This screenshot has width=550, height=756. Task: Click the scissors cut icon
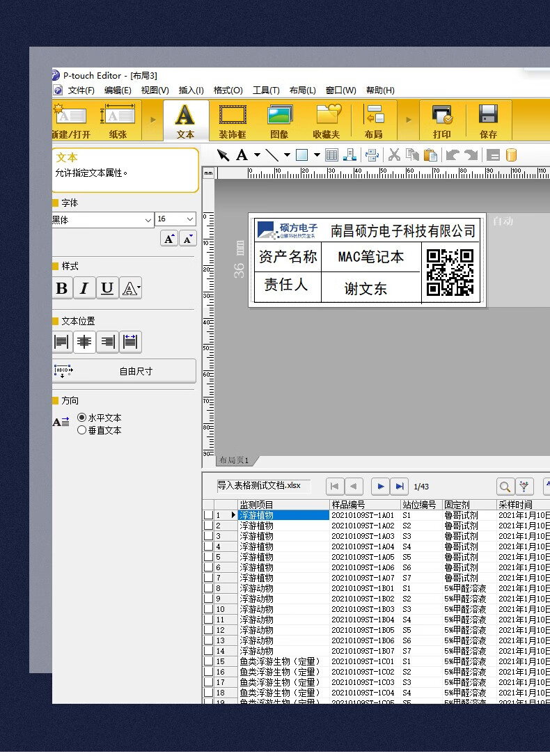[x=394, y=155]
